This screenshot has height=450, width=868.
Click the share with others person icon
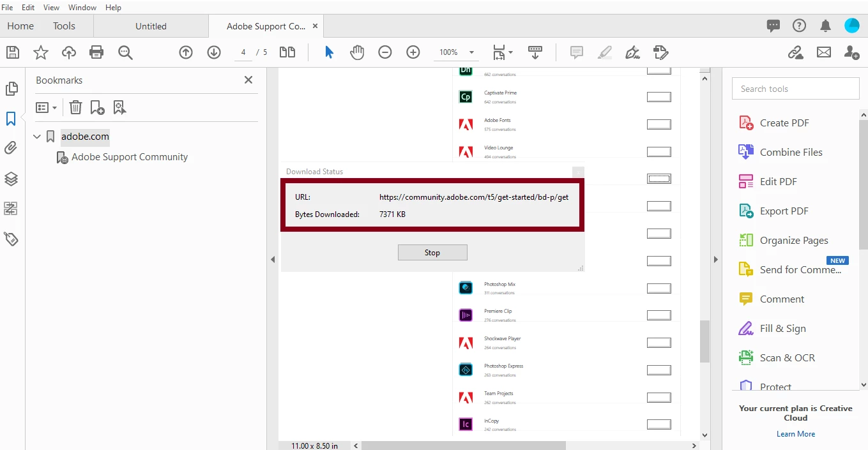pos(851,52)
